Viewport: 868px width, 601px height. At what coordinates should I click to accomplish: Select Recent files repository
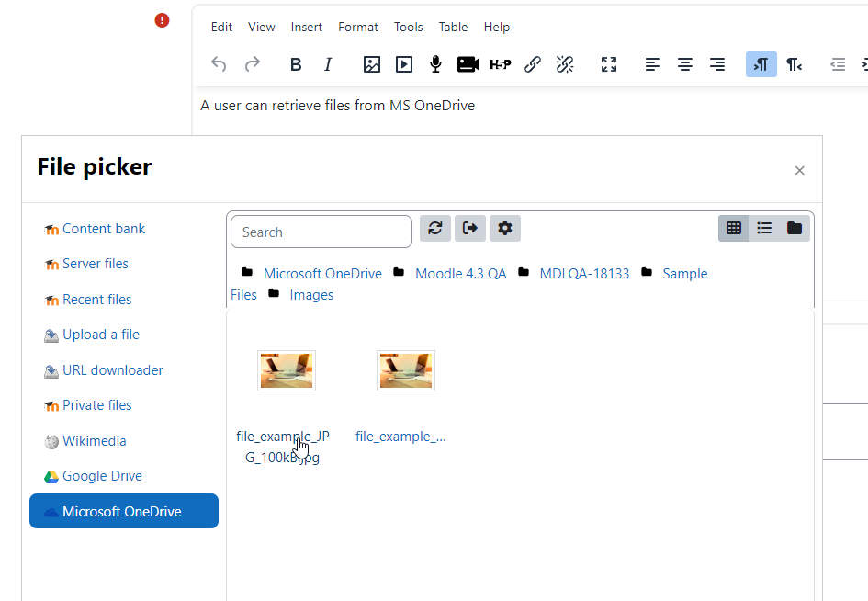click(88, 300)
